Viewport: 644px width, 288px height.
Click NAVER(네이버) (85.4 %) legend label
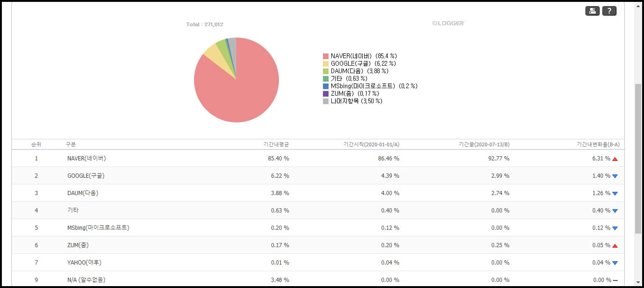click(364, 56)
